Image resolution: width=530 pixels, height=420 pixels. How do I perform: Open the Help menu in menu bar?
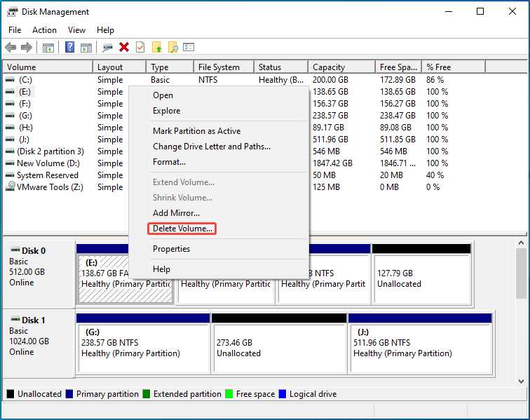click(x=105, y=30)
